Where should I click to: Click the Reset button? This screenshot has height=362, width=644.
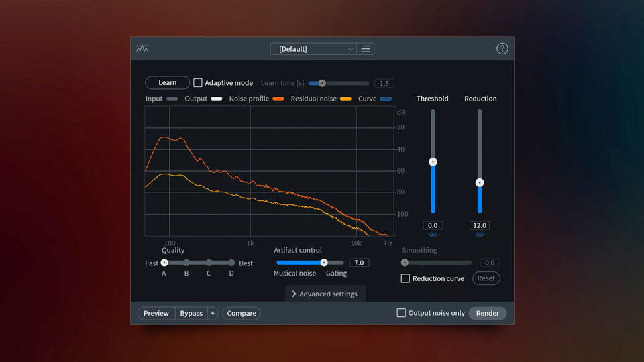click(x=486, y=278)
